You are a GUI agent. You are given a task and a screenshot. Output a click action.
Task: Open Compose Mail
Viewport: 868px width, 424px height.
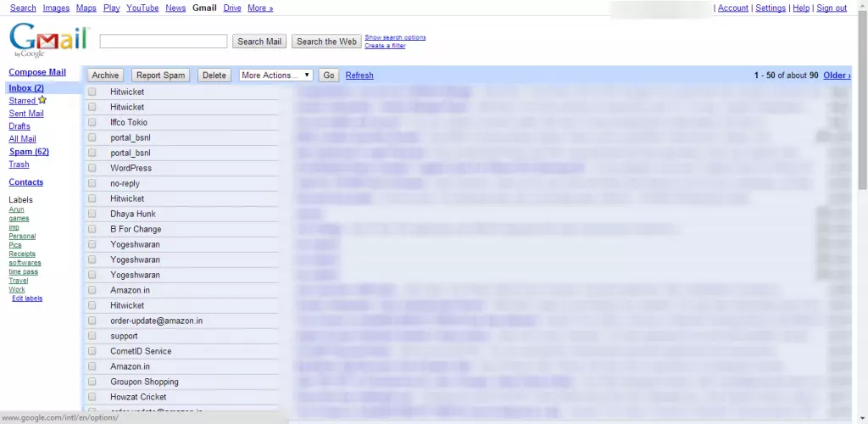pos(37,72)
